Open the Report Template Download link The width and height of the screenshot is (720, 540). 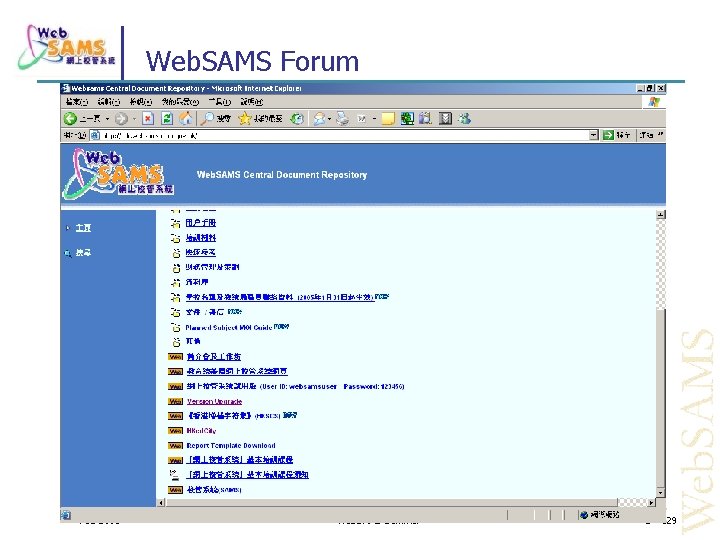tap(231, 445)
